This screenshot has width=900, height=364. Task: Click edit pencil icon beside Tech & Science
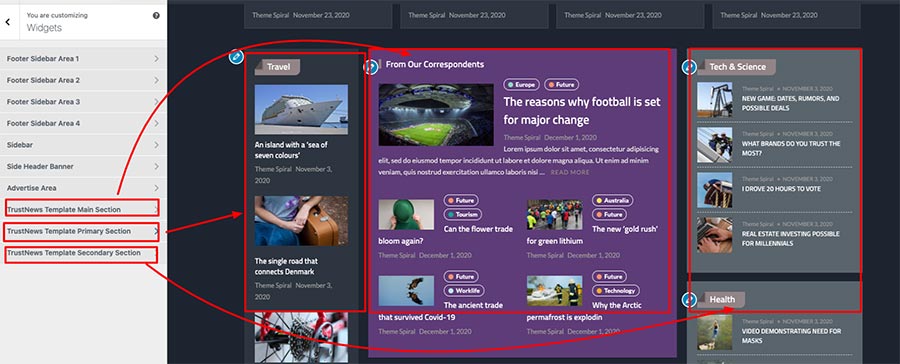[689, 67]
